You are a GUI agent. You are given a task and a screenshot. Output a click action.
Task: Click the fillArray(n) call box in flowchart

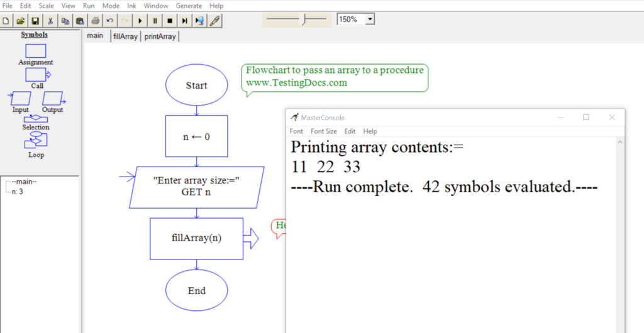coord(196,238)
